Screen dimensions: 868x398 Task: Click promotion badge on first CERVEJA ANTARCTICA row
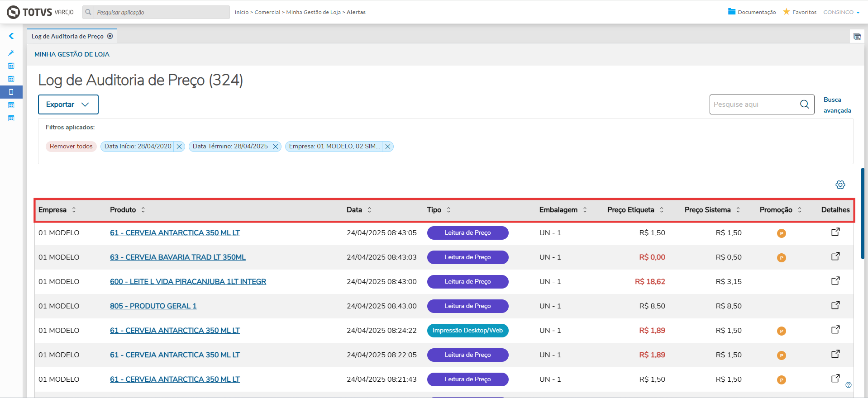[781, 233]
